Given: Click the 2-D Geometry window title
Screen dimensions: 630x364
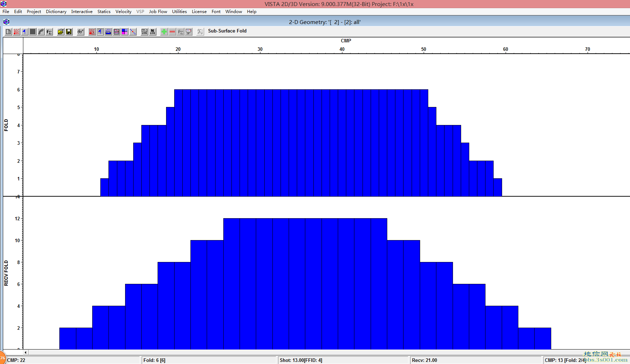Looking at the screenshot, I should (325, 22).
